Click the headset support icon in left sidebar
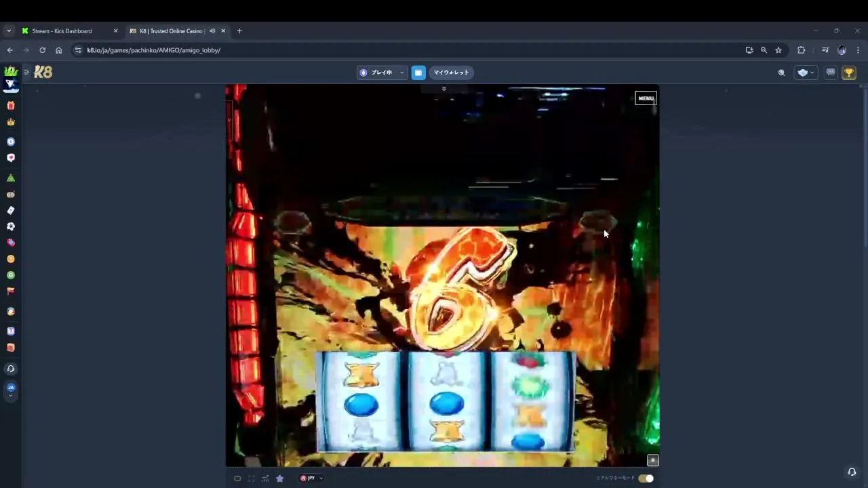Screen dimensions: 868x488 tap(11, 369)
